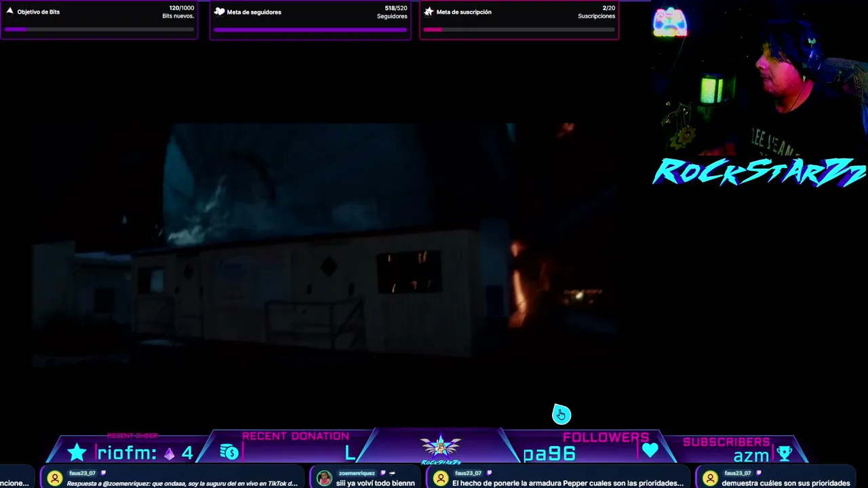
Task: Click faus23_07 avatar on the Respuesta message
Action: [x=55, y=479]
